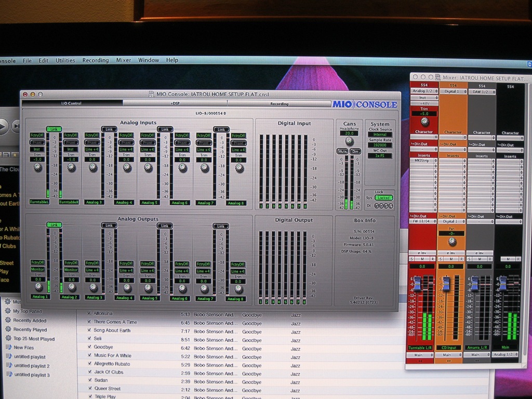Click the TurntableL channel name button
The image size is (532, 399).
coord(39,202)
